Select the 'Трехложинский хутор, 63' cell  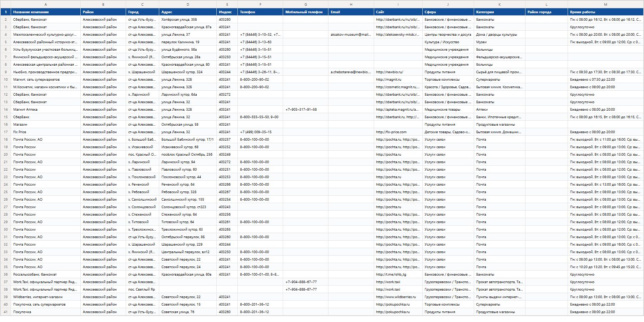(188, 230)
